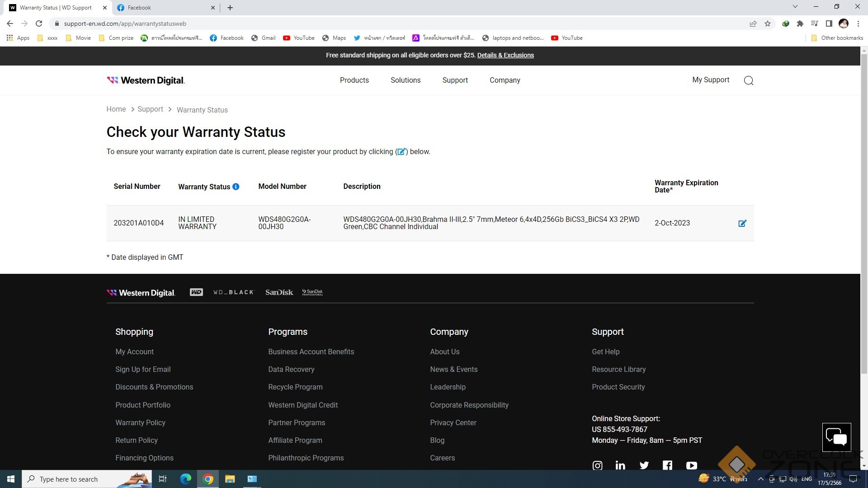Open the Twitter footer icon

coord(644,465)
